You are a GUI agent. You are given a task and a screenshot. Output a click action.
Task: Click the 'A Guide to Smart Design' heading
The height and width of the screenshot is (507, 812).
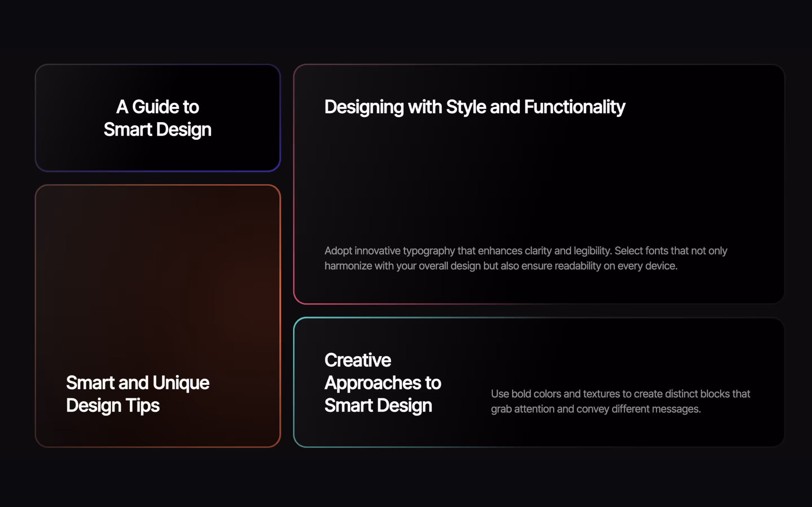157,118
